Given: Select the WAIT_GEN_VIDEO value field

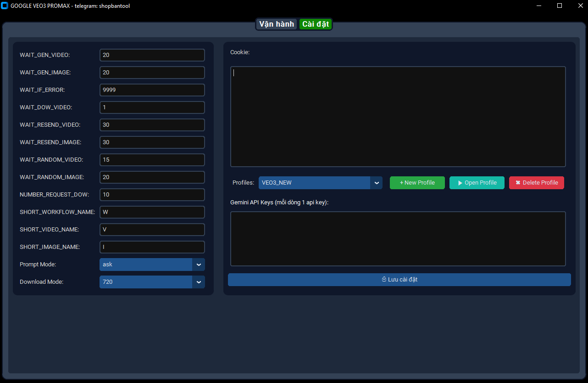Looking at the screenshot, I should tap(152, 55).
